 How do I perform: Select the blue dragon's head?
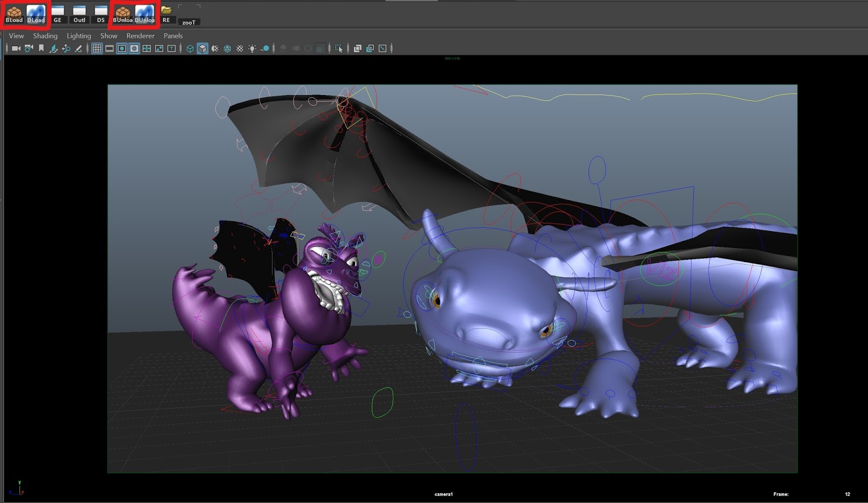488,309
